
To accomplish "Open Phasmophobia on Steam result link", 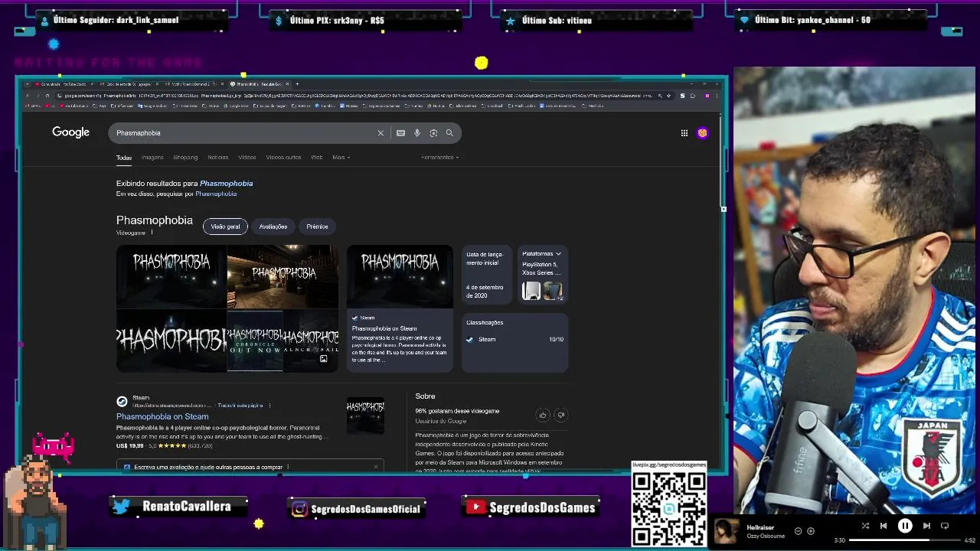I will pyautogui.click(x=162, y=417).
